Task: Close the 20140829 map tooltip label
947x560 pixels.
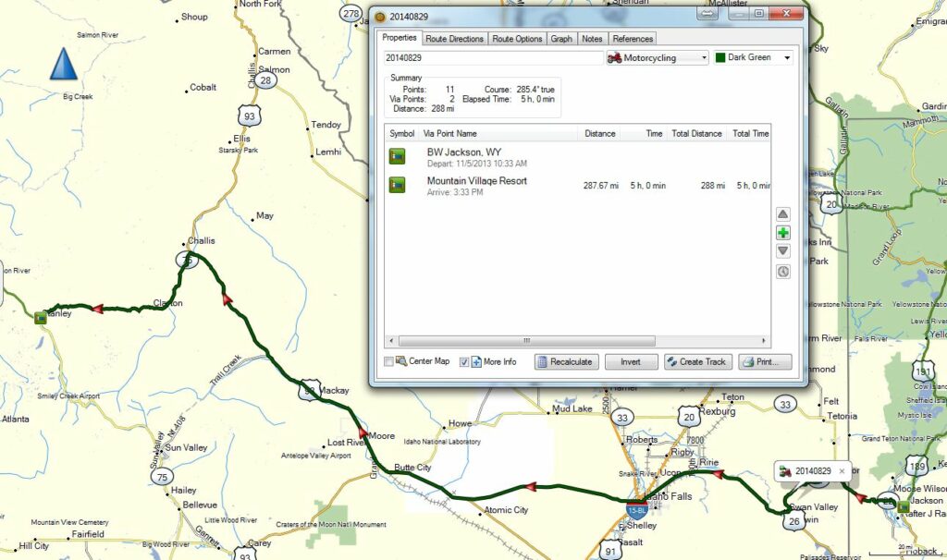Action: (x=842, y=471)
